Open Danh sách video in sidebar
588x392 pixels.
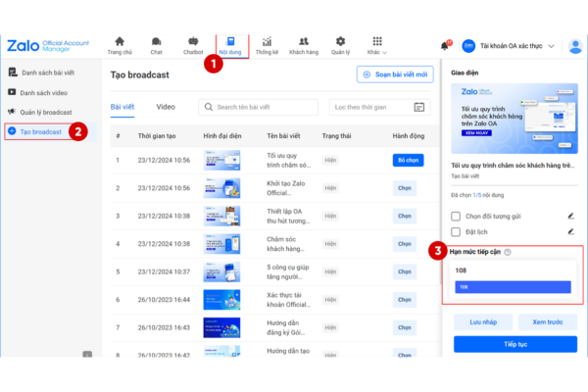(44, 93)
